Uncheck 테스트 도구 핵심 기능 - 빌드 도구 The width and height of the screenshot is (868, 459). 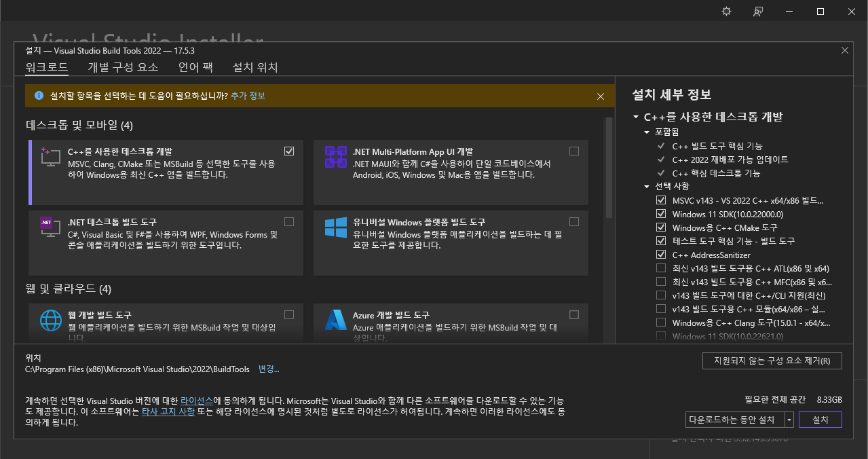click(661, 241)
